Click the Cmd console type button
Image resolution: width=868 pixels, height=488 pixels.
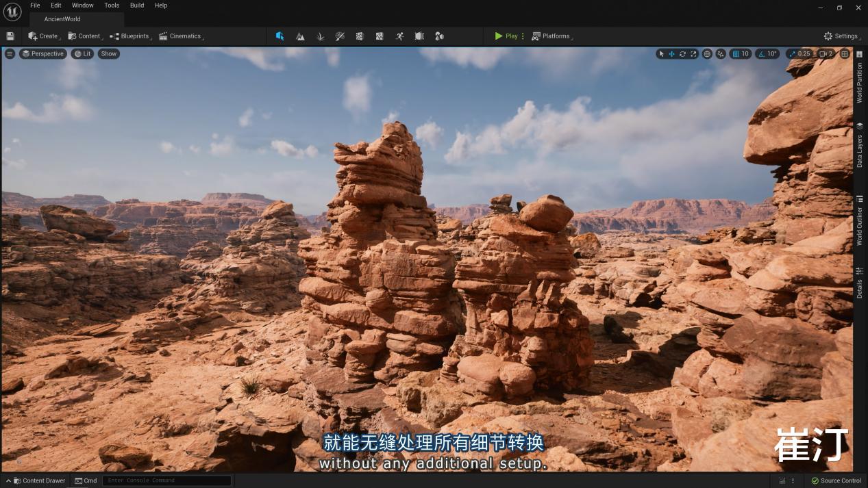point(86,480)
